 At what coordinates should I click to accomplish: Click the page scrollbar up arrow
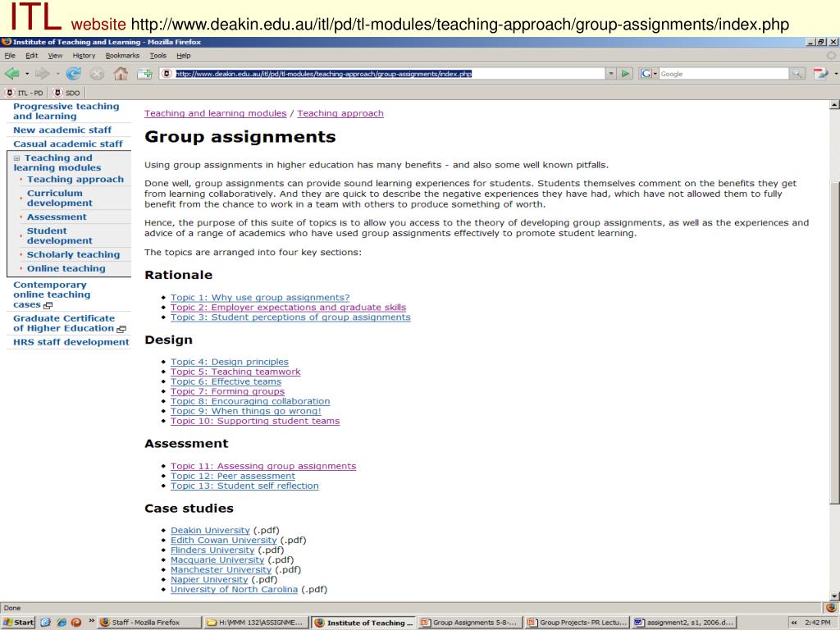(834, 105)
